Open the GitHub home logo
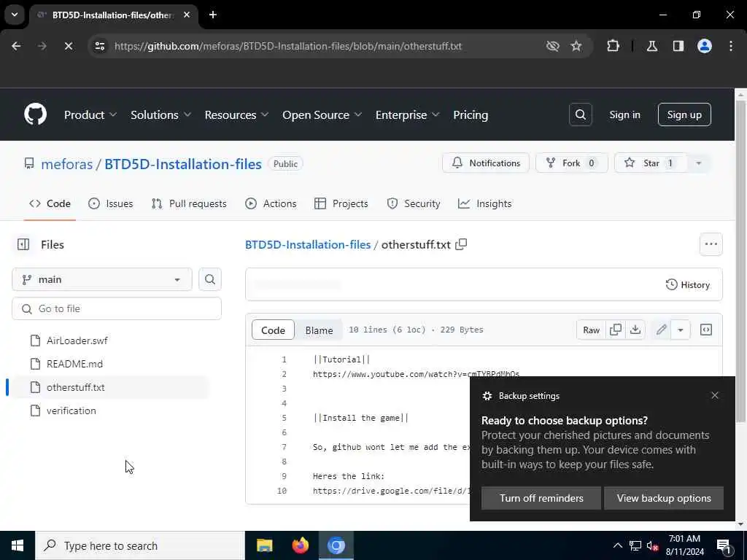Viewport: 747px width, 560px height. [35, 114]
